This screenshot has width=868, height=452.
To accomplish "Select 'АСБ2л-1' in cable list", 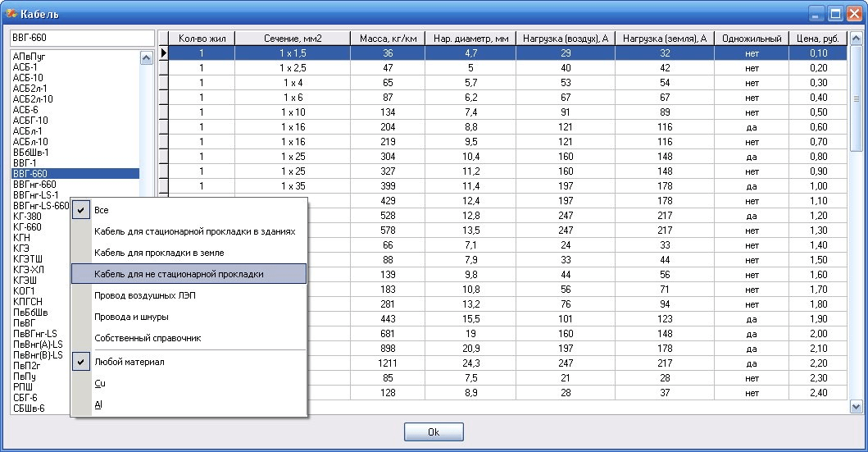I will click(30, 88).
